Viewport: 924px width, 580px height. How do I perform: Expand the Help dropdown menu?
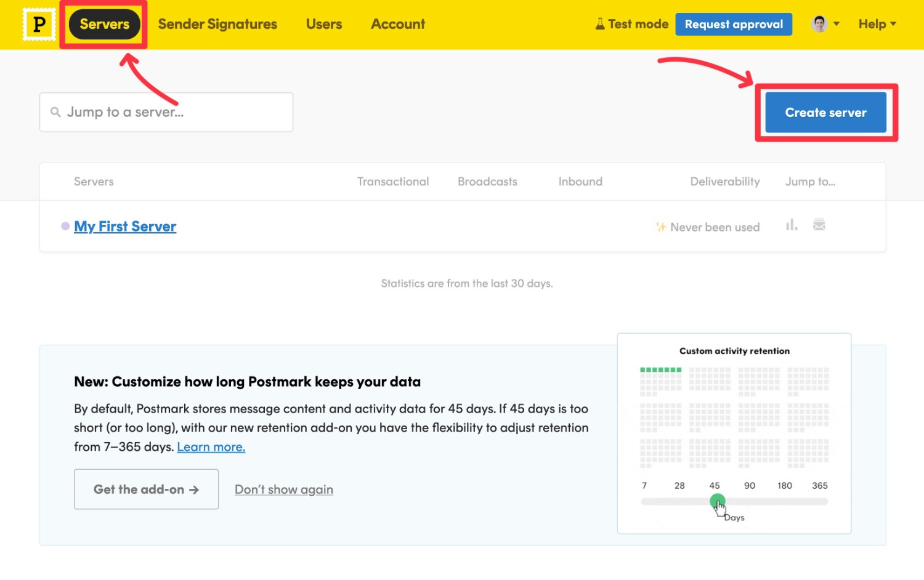877,24
